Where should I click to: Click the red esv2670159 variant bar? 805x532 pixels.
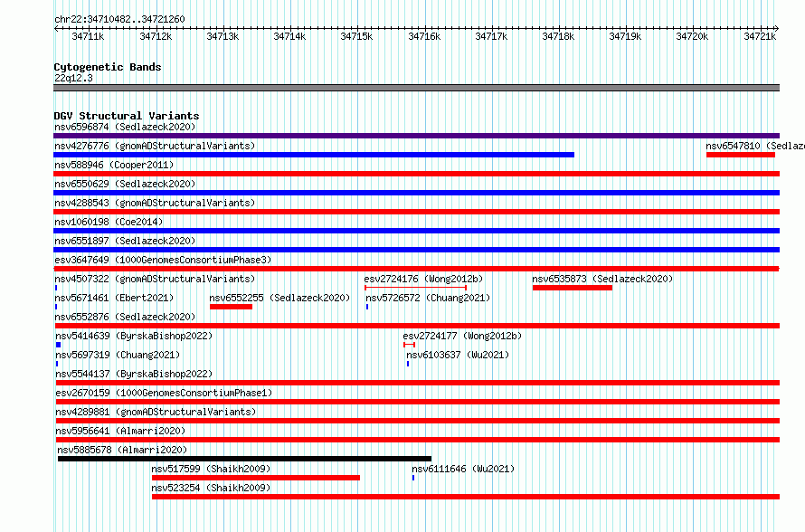coord(418,402)
